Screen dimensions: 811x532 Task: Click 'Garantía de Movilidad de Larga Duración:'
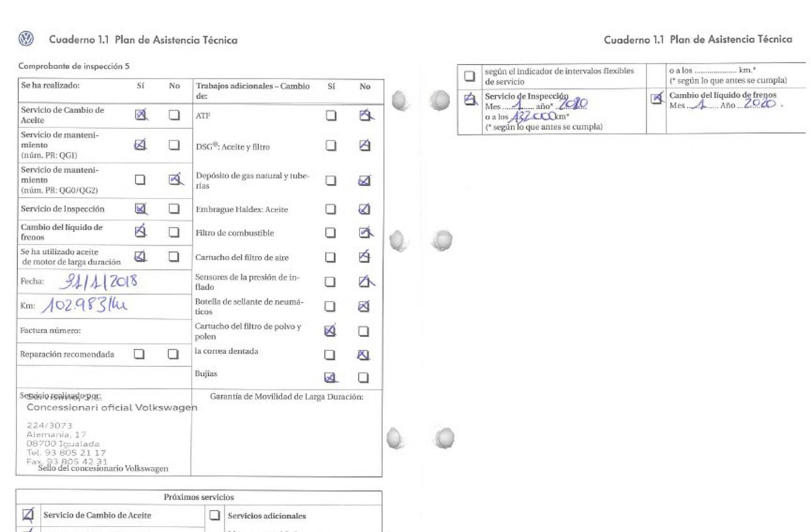point(286,397)
